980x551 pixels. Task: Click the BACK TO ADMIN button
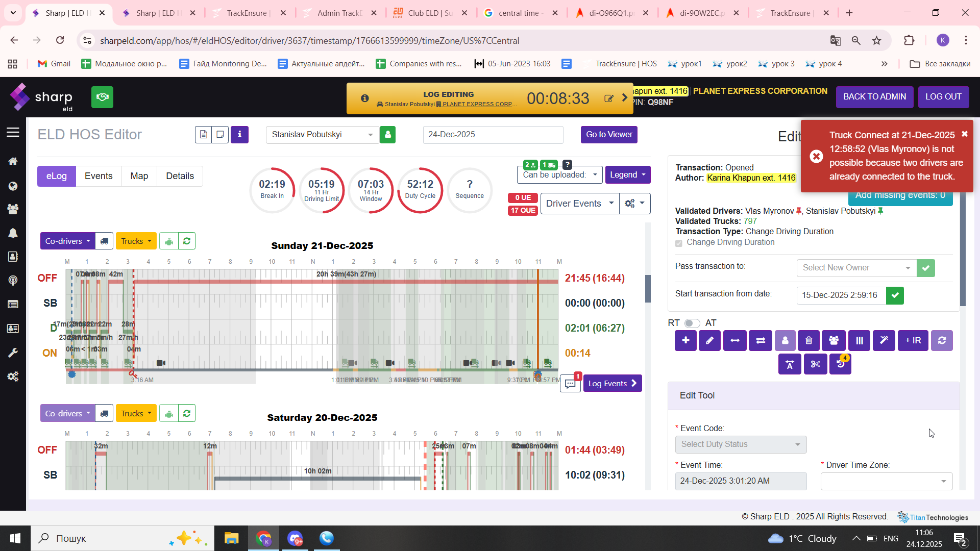(874, 97)
